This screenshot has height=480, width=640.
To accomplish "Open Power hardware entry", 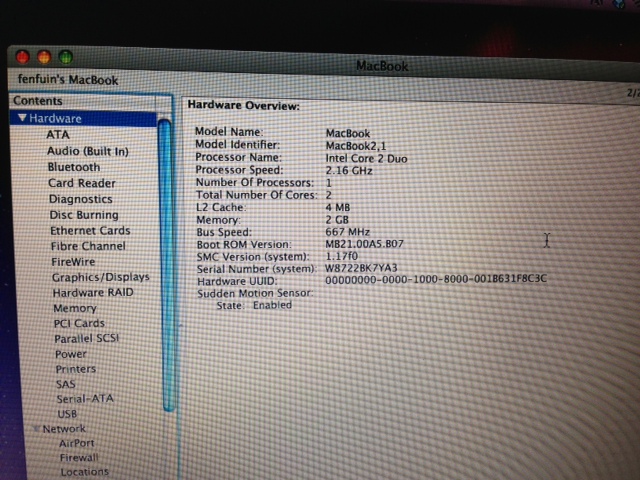I will tap(71, 354).
